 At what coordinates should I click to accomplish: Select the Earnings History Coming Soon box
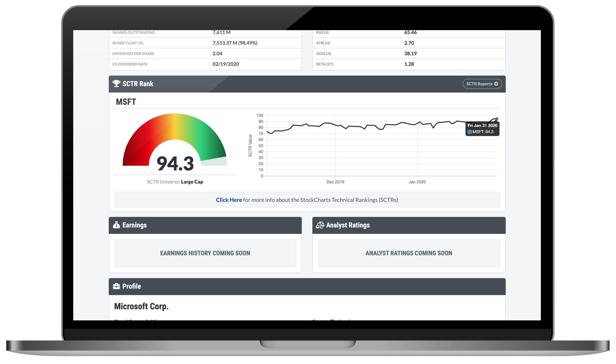pos(205,253)
